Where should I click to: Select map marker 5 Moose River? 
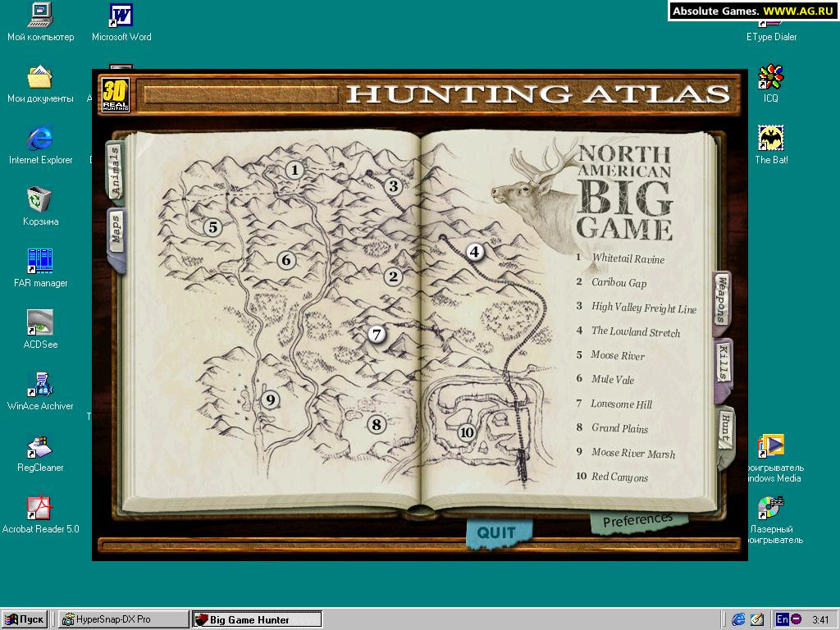coord(212,227)
